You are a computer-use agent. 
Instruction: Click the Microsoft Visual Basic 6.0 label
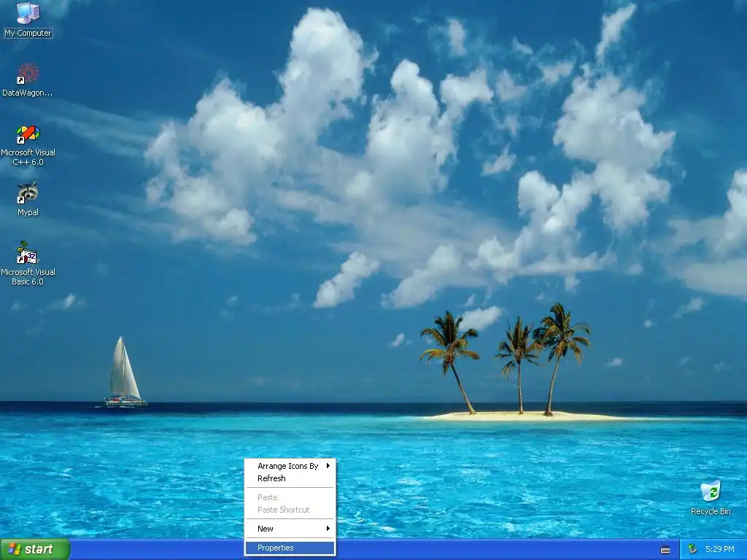28,276
